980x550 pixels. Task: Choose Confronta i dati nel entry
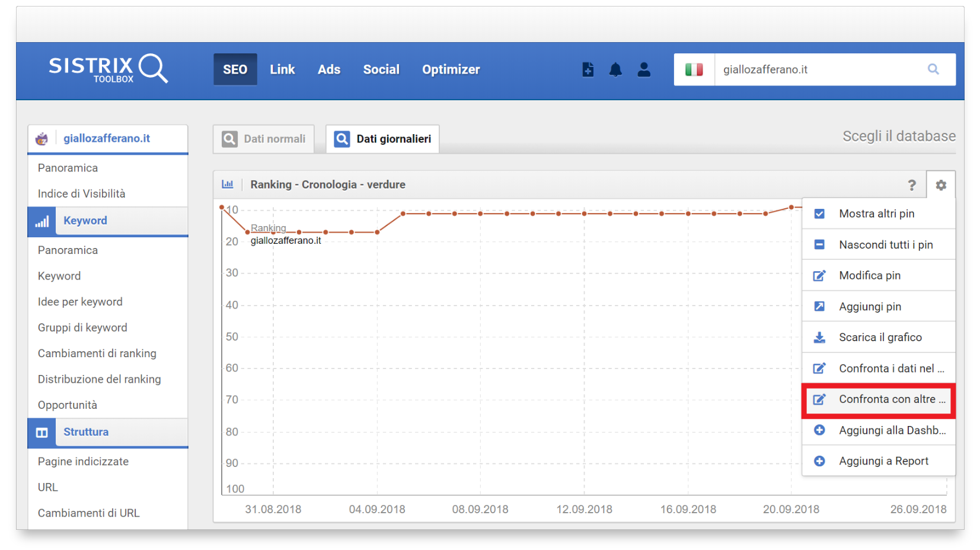(879, 368)
